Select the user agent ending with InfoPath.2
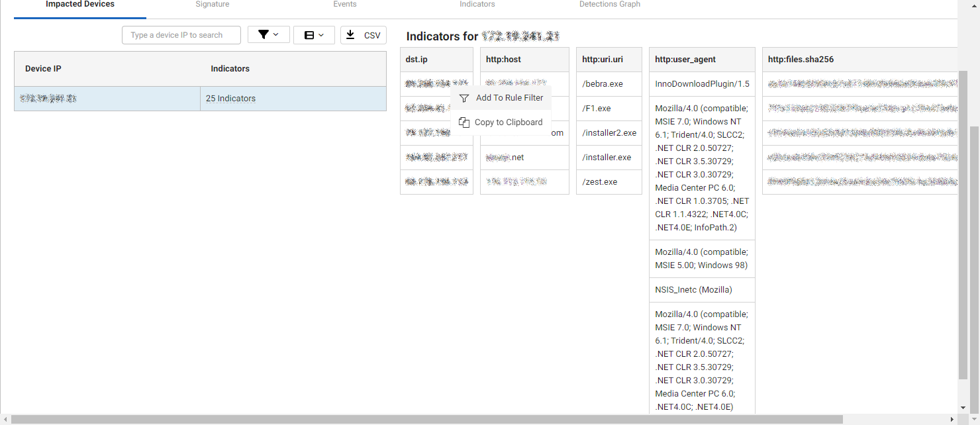 702,168
